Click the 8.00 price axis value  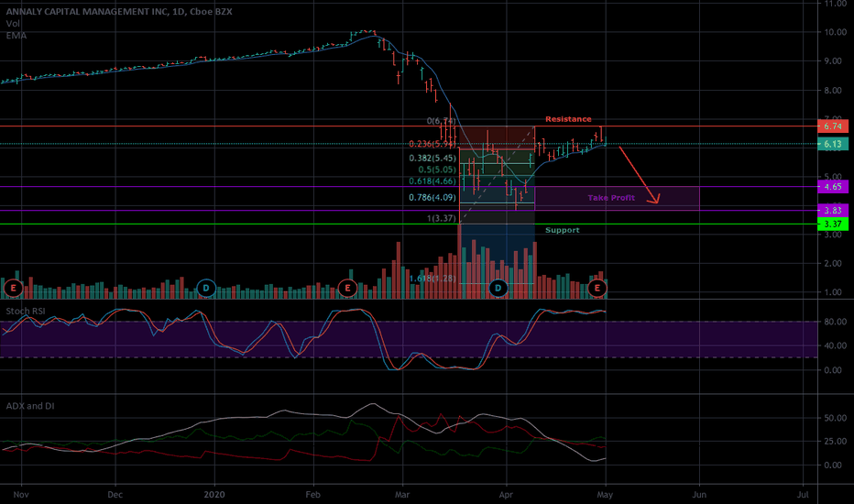point(833,91)
